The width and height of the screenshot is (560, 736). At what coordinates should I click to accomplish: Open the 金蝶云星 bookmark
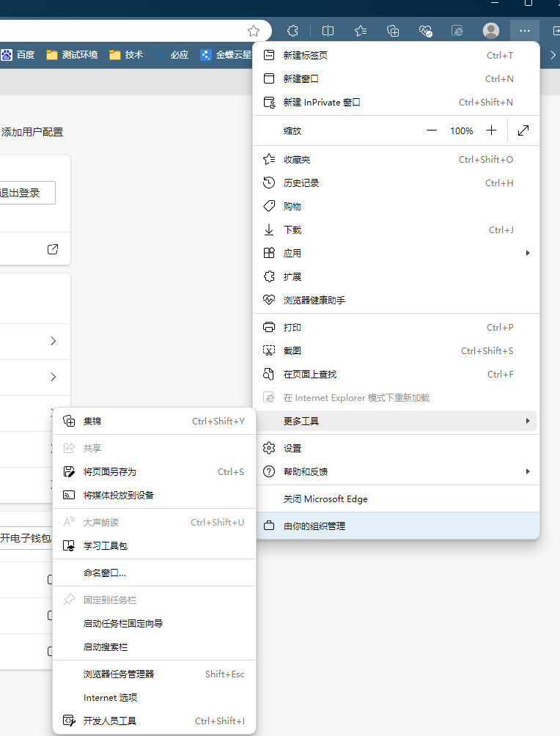[x=226, y=55]
